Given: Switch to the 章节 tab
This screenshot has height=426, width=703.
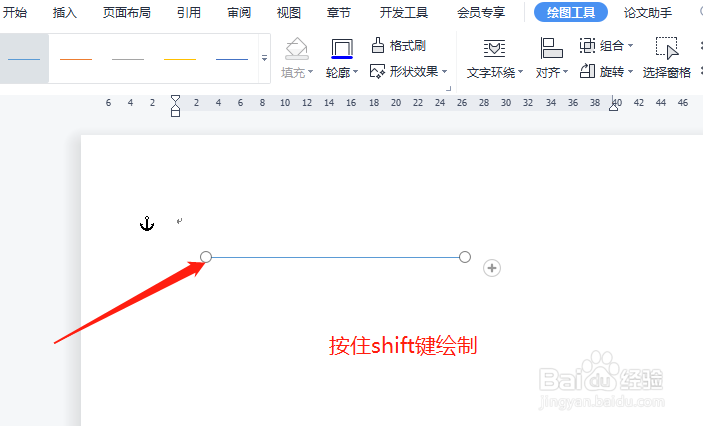Looking at the screenshot, I should click(338, 13).
